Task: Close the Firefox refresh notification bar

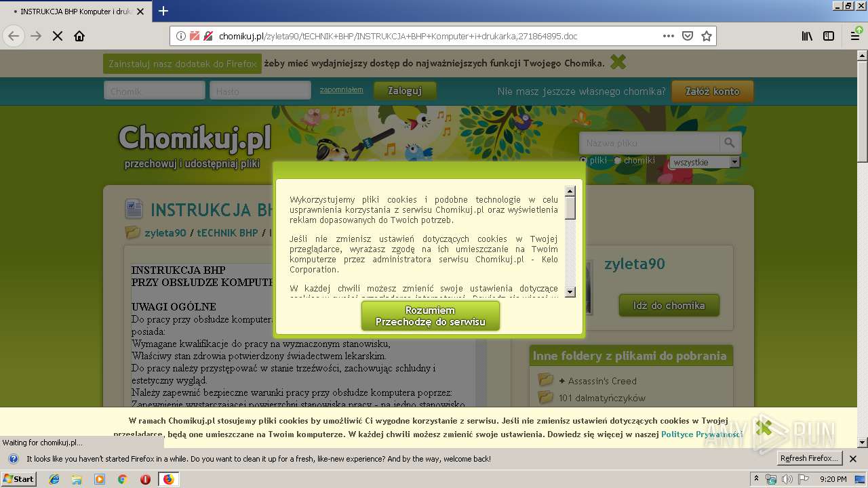Action: click(853, 459)
